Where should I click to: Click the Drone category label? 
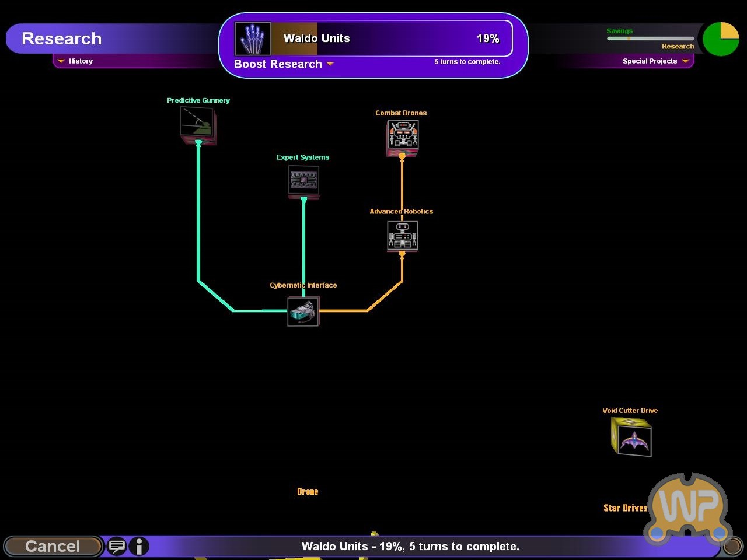click(308, 492)
